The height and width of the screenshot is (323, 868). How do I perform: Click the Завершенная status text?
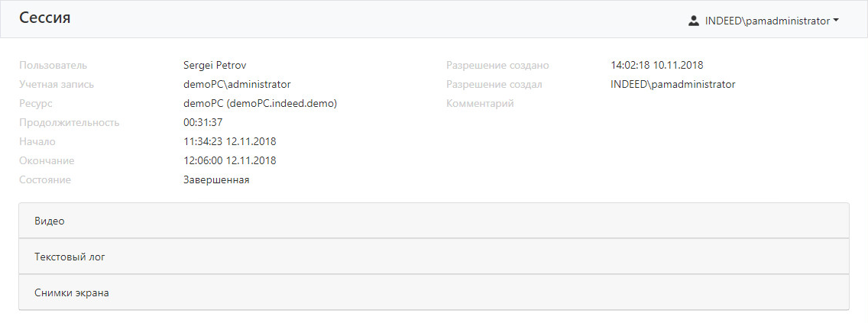click(216, 180)
